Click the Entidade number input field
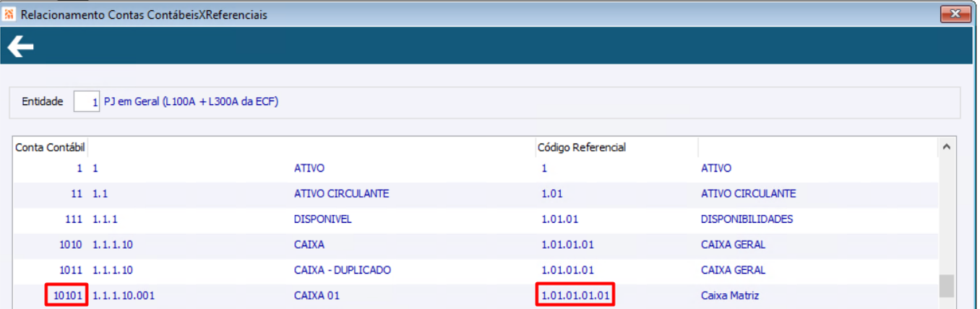The image size is (980, 309). (x=87, y=102)
